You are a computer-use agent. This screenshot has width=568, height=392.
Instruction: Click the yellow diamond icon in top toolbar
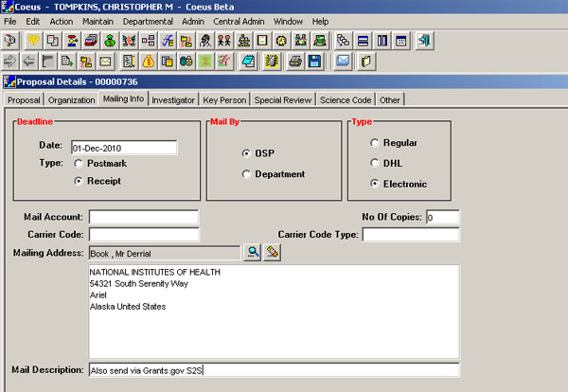pyautogui.click(x=34, y=41)
